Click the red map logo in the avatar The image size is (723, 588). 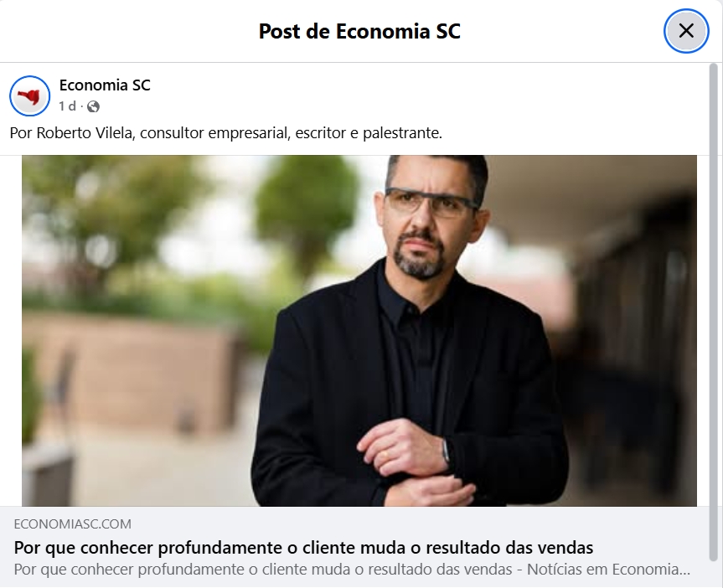(29, 97)
